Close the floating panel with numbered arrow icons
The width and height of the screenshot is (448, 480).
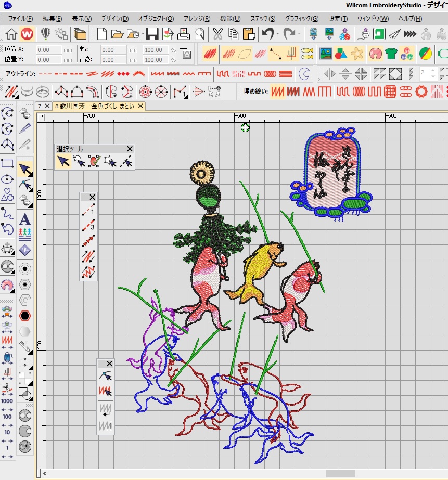coord(92,197)
